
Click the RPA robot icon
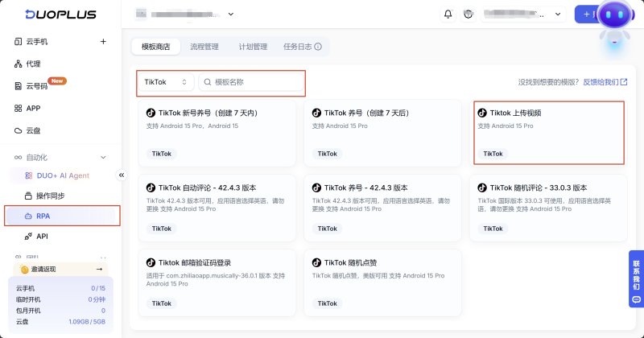pyautogui.click(x=28, y=216)
